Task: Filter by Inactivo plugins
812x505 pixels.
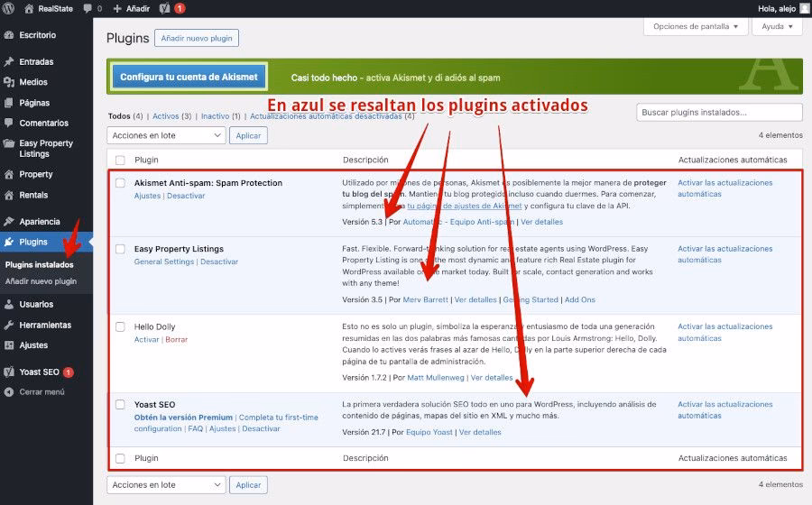Action: coord(215,116)
